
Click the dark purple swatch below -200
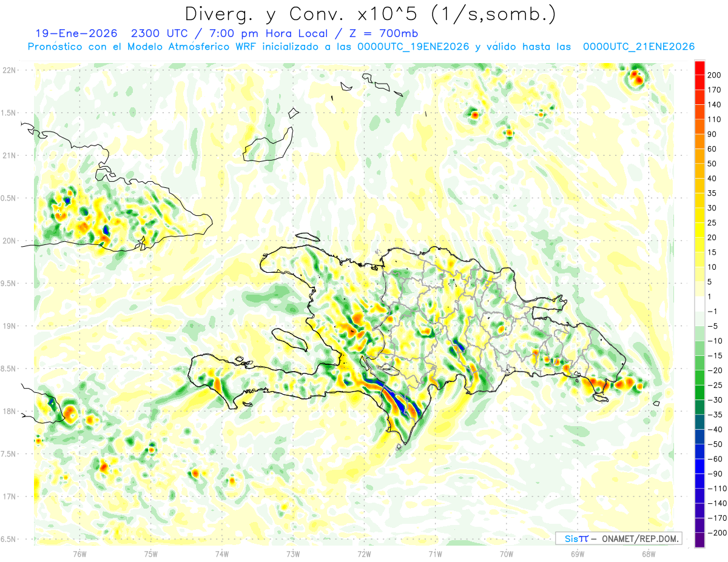click(699, 540)
